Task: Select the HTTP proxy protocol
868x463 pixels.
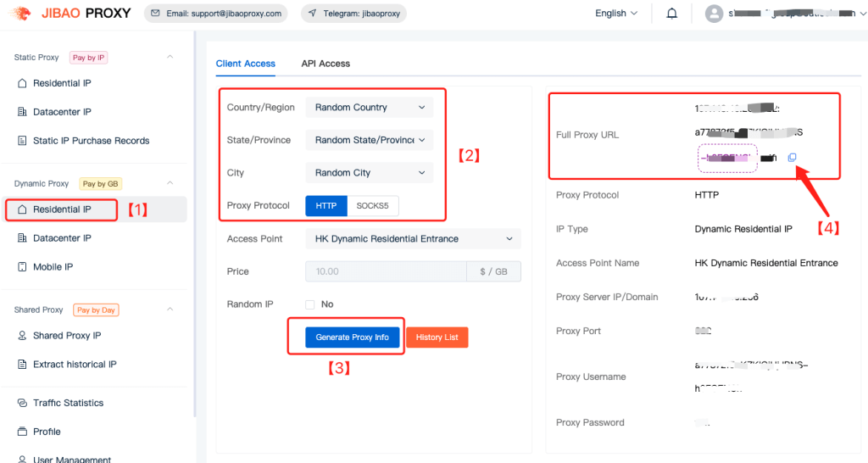Action: point(326,206)
